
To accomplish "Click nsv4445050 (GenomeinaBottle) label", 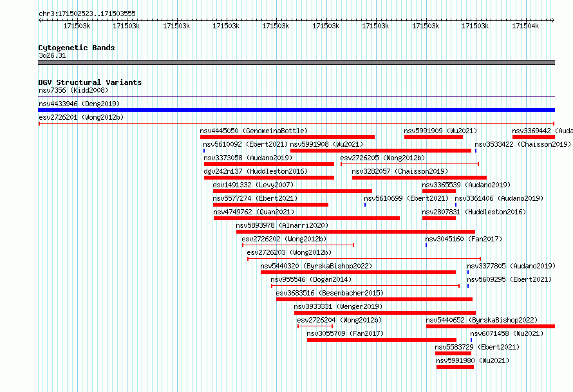I will (254, 131).
